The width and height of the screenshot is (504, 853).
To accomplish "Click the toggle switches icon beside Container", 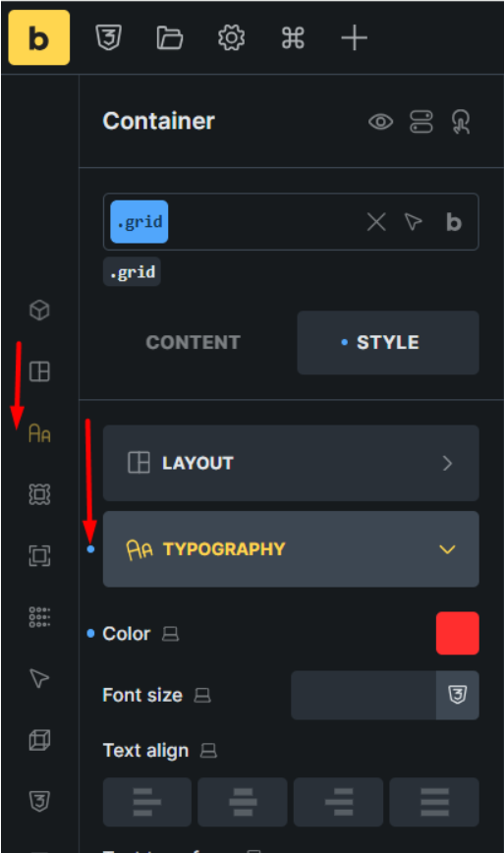I will click(421, 121).
